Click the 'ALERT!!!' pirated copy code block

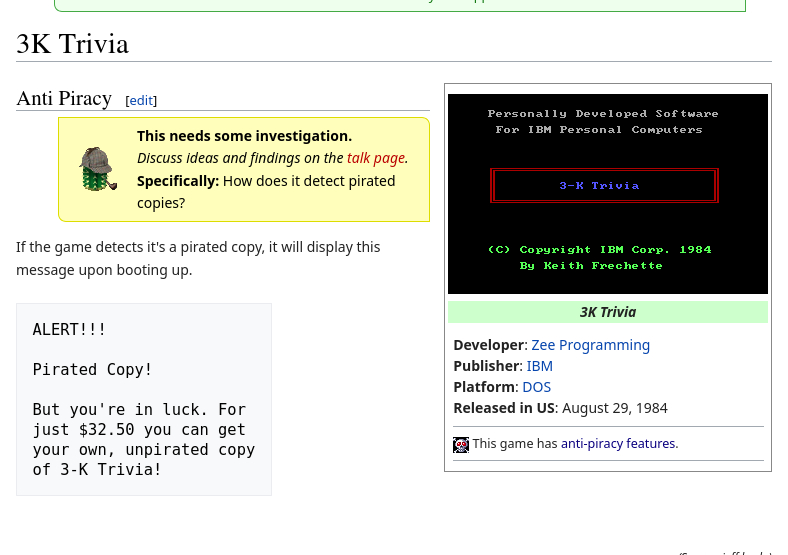pos(143,399)
